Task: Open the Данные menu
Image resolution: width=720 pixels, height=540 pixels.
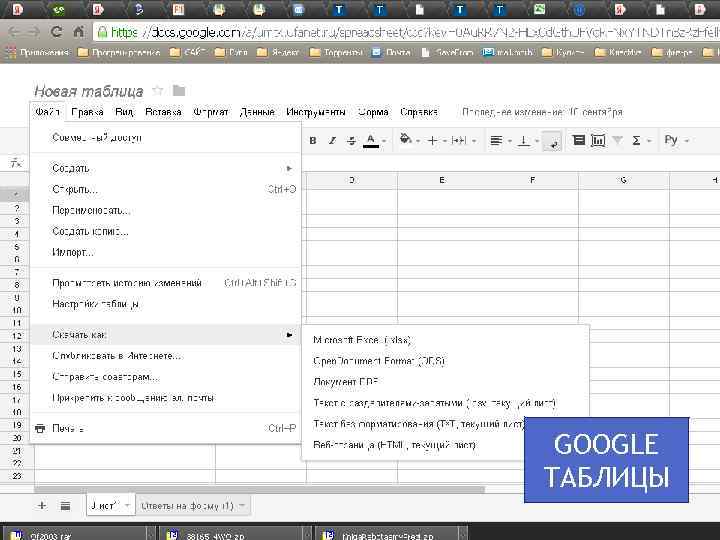Action: point(257,112)
